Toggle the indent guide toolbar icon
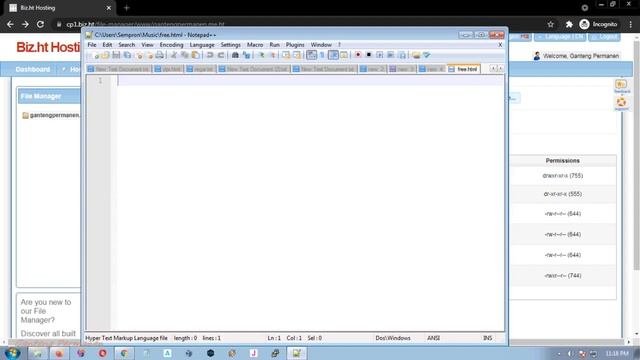Image resolution: width=640 pixels, height=360 pixels. point(333,55)
